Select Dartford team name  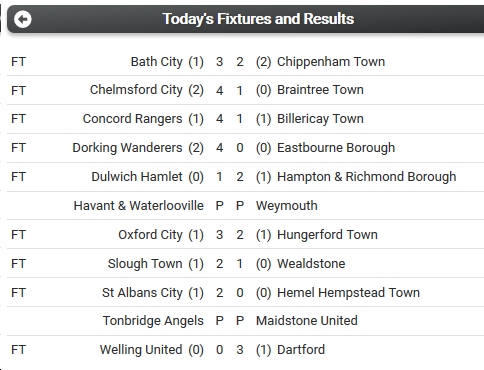[x=301, y=350]
